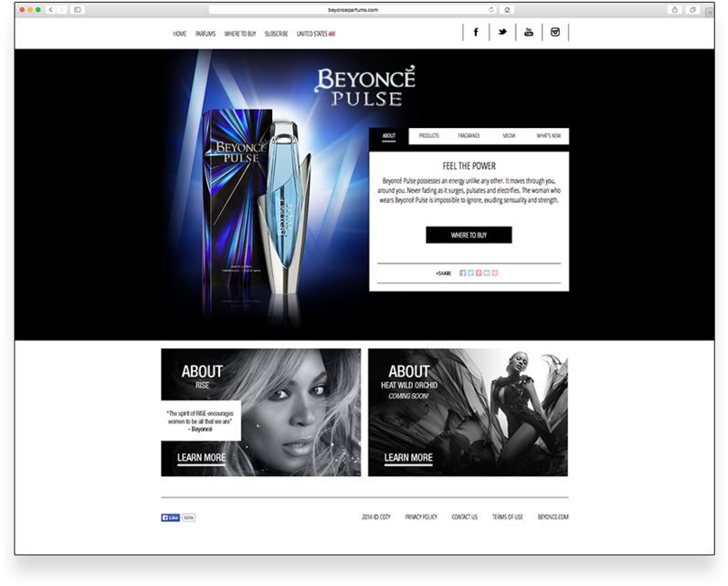Switch to the PRODUCTS tab
Screen dimensions: 728x586
click(429, 135)
